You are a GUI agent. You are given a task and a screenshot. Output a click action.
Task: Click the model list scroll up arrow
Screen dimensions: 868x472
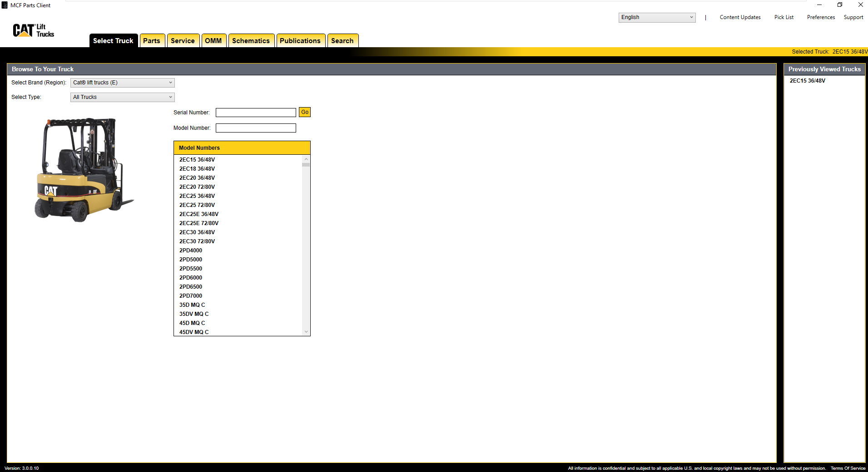coord(306,159)
